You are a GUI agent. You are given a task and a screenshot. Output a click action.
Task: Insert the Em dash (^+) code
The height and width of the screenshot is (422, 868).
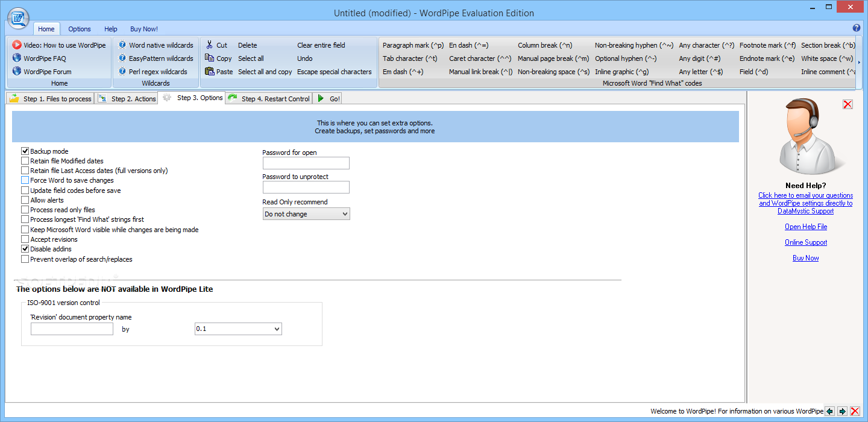[x=403, y=72]
